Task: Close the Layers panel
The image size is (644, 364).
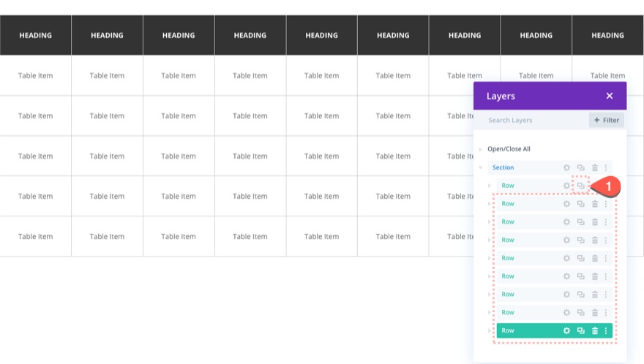Action: 610,96
